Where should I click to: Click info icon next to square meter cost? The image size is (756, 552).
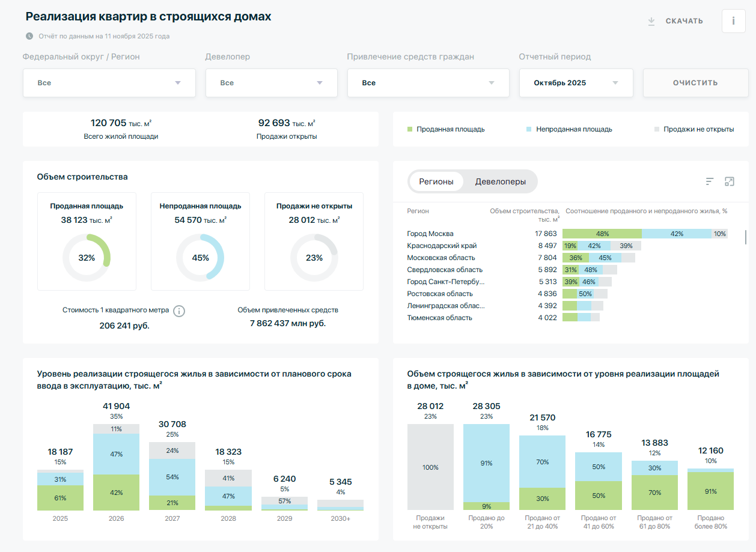[x=179, y=311]
